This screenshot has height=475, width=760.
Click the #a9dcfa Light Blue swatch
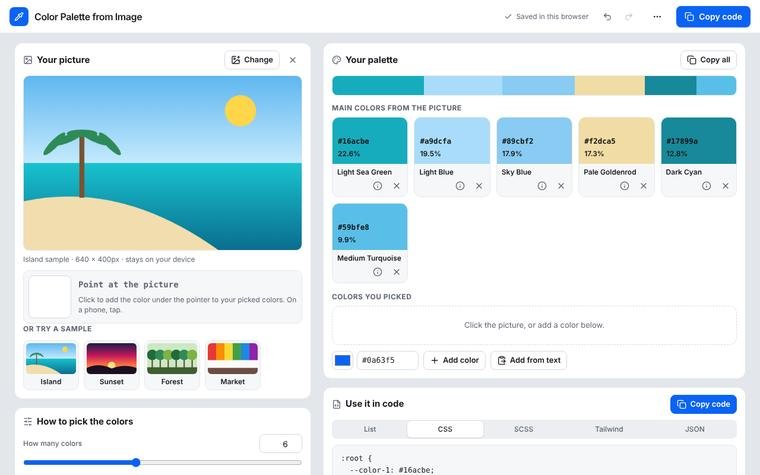[452, 141]
